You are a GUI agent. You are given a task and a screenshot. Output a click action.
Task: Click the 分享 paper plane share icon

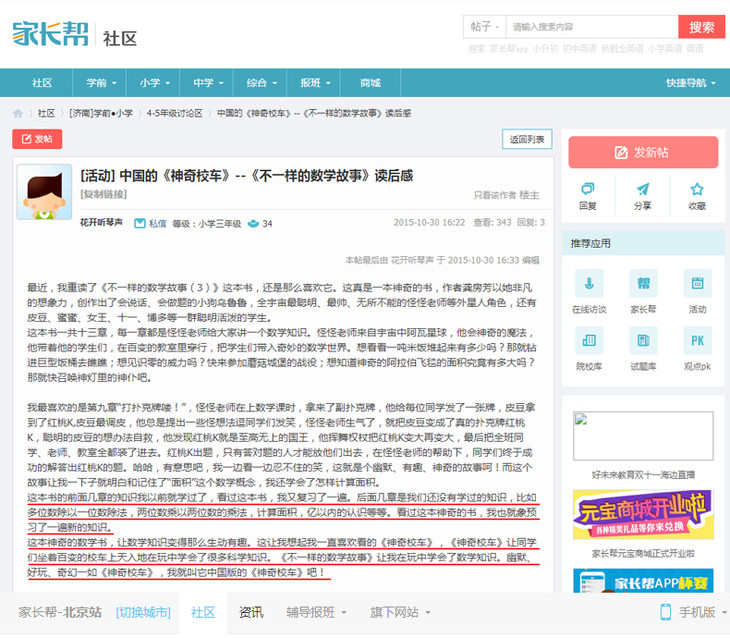click(x=642, y=189)
